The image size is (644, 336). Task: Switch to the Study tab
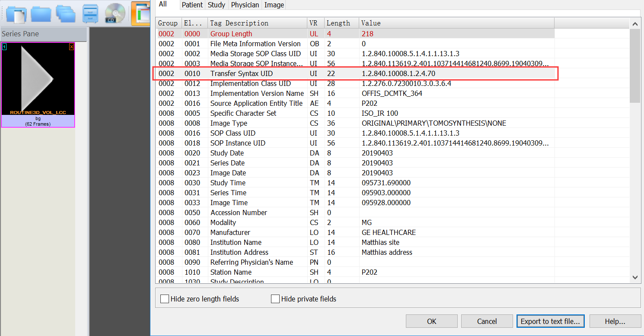216,5
